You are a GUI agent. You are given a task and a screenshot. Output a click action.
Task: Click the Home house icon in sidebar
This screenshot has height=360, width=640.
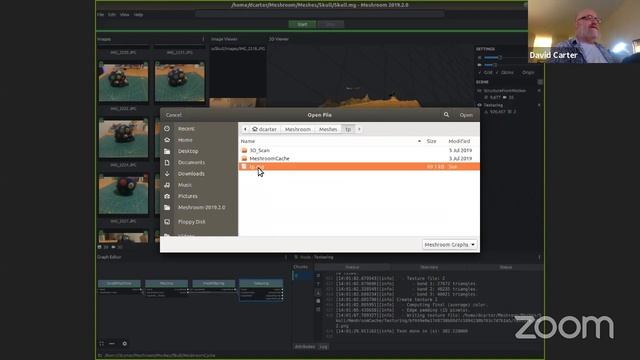click(x=167, y=140)
